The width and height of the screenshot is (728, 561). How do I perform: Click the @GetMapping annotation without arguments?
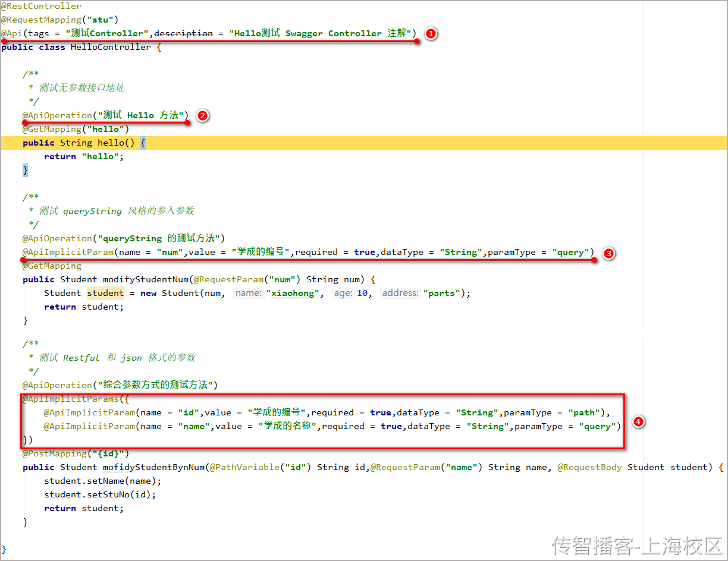52,266
